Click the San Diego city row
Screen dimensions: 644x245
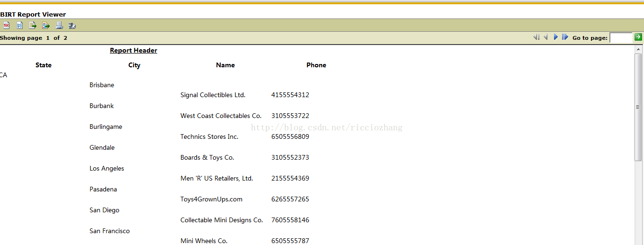click(105, 210)
